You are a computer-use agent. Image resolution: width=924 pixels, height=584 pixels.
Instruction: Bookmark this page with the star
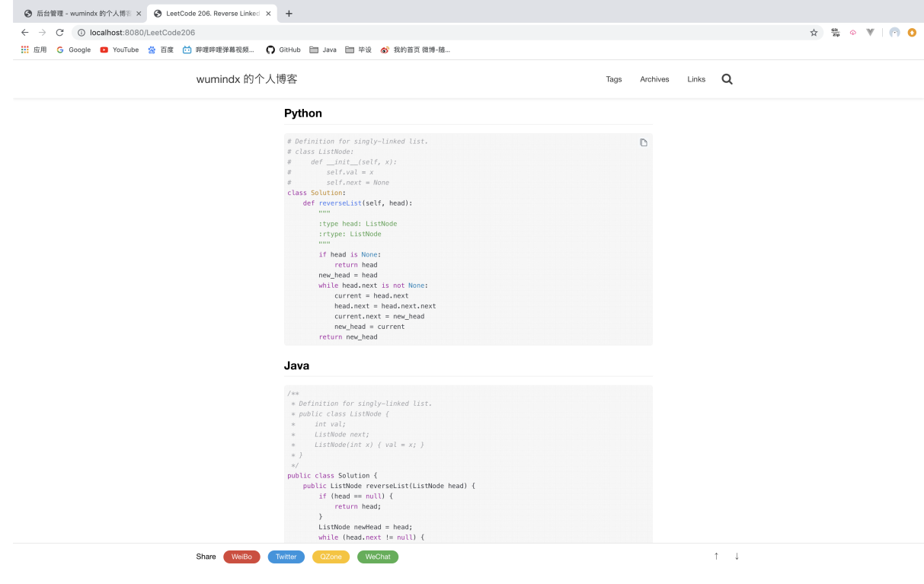(x=814, y=33)
